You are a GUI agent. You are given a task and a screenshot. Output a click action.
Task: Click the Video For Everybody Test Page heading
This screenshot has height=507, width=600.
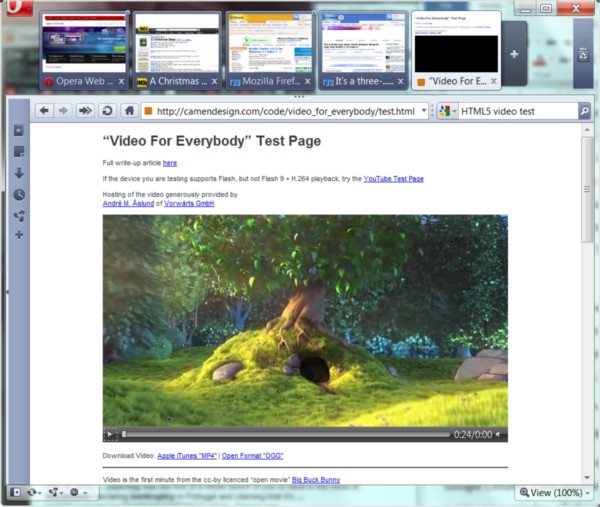[212, 141]
